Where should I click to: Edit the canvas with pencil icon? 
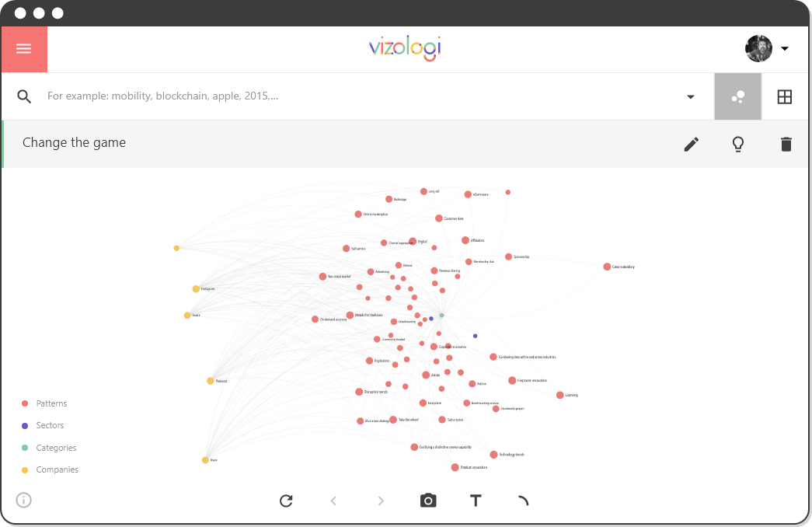(x=692, y=144)
